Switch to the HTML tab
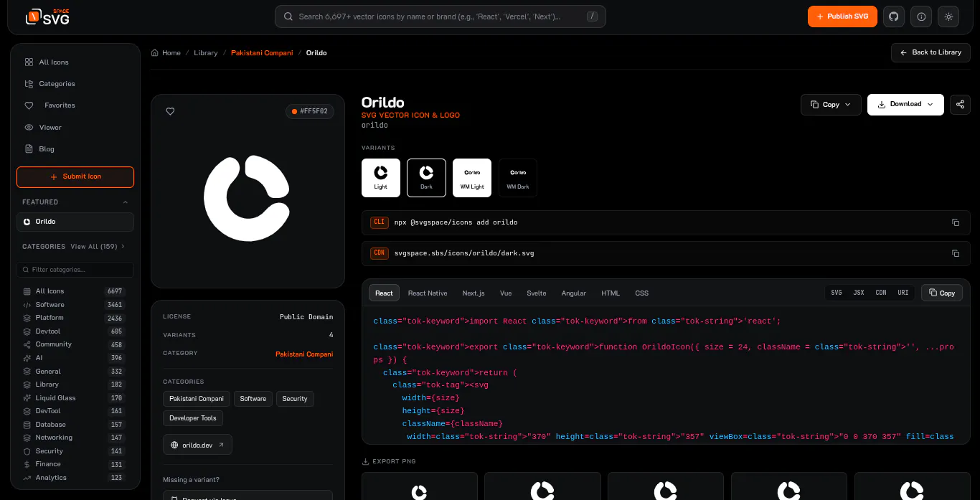 (x=611, y=293)
